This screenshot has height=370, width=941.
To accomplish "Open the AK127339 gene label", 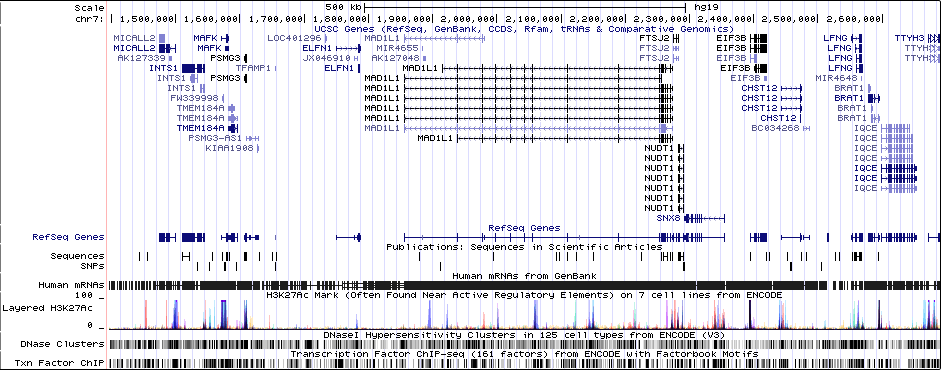I will click(x=141, y=58).
